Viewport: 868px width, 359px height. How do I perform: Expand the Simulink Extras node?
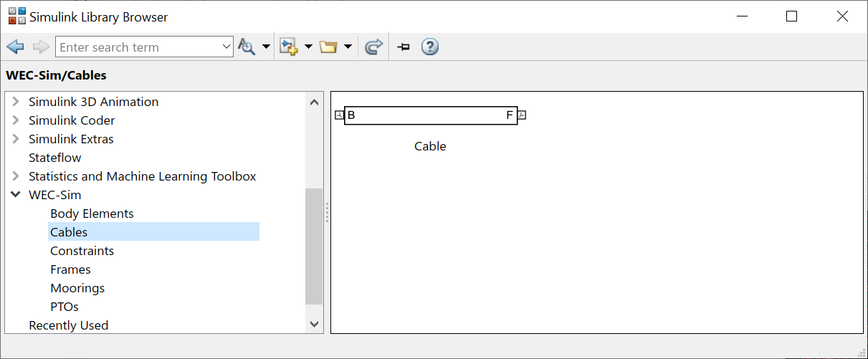point(16,139)
